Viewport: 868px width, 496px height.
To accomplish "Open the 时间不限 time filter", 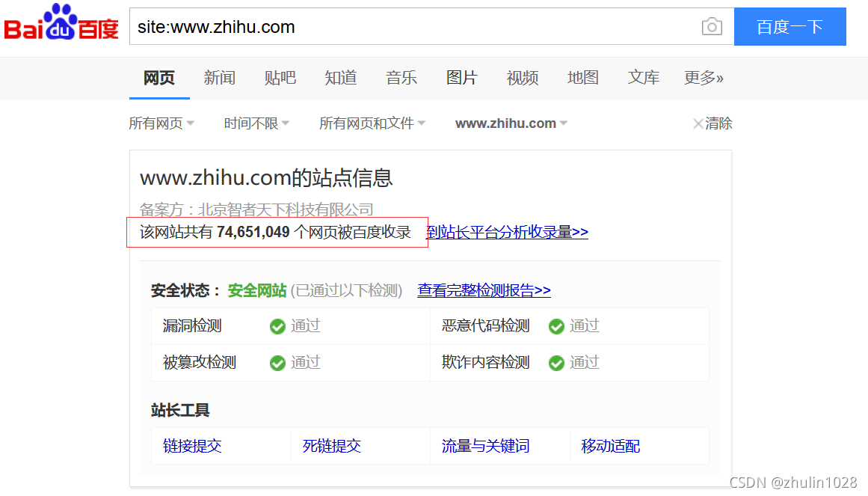I will pyautogui.click(x=257, y=123).
